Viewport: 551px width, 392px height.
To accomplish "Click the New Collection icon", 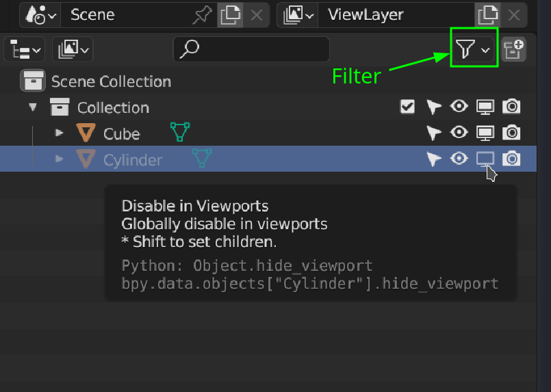I will click(x=513, y=49).
